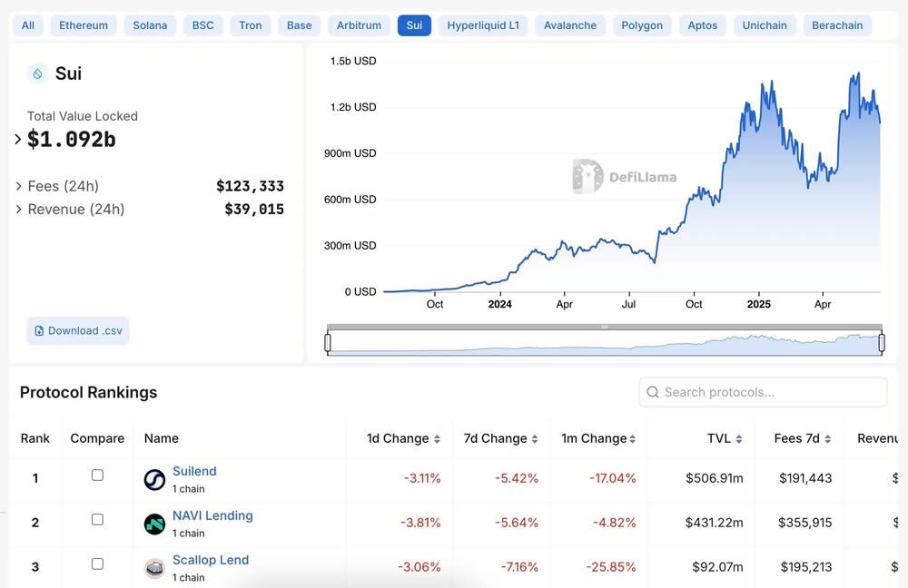The image size is (908, 588).
Task: Tick the Scallop Lend compare checkbox
Action: [x=97, y=563]
